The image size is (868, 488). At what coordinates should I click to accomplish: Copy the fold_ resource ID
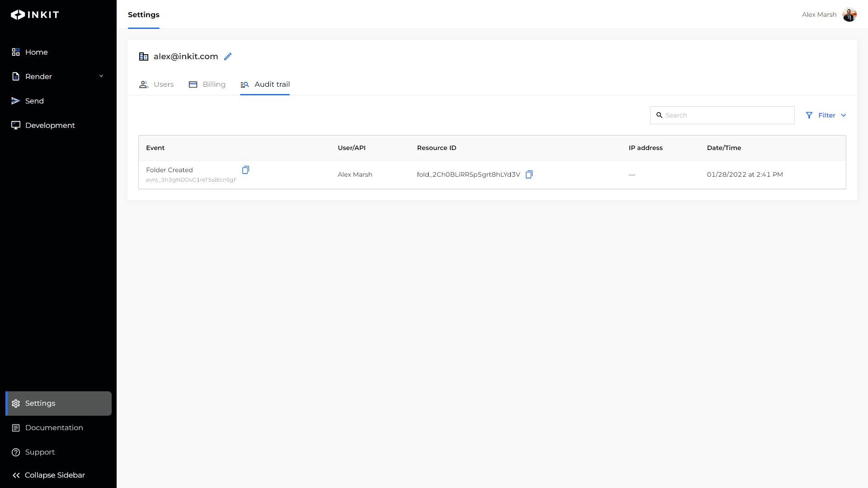point(529,174)
